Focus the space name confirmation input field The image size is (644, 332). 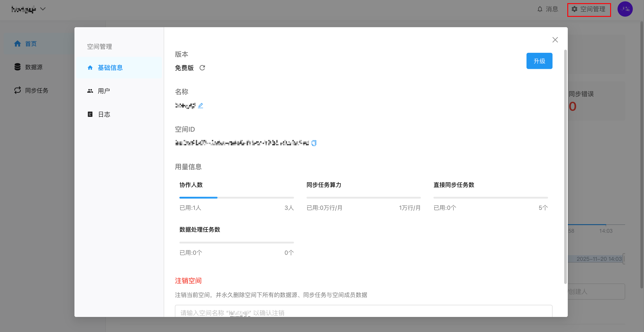[x=363, y=312]
